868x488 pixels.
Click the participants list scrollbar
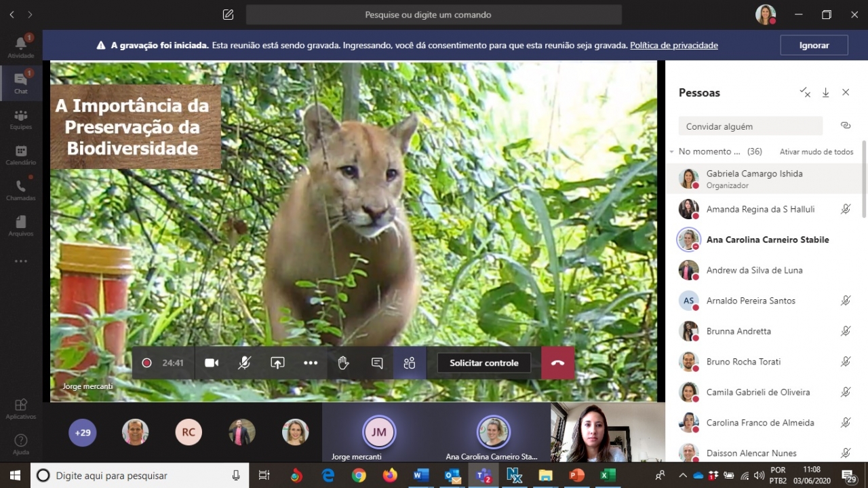click(x=863, y=180)
